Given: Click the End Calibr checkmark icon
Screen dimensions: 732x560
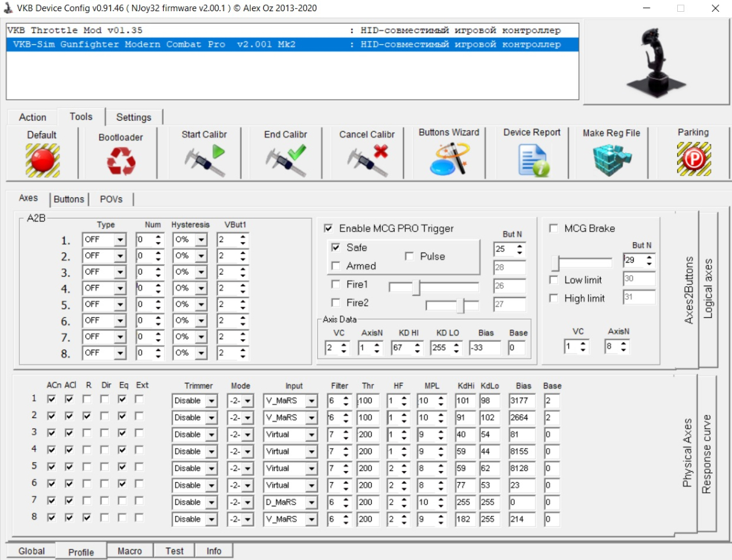Looking at the screenshot, I should point(286,161).
